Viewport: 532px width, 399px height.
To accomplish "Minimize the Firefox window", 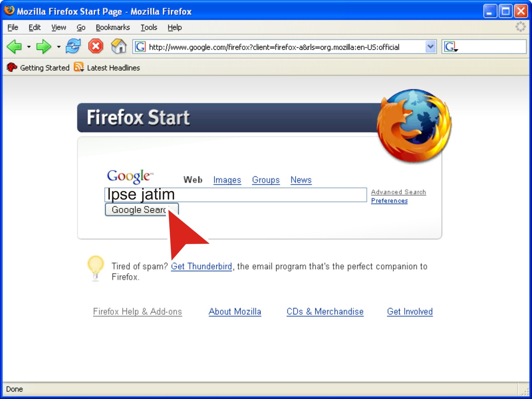I will point(490,11).
